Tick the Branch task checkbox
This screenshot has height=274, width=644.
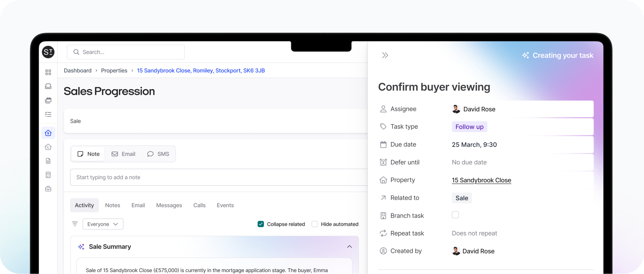(x=455, y=215)
